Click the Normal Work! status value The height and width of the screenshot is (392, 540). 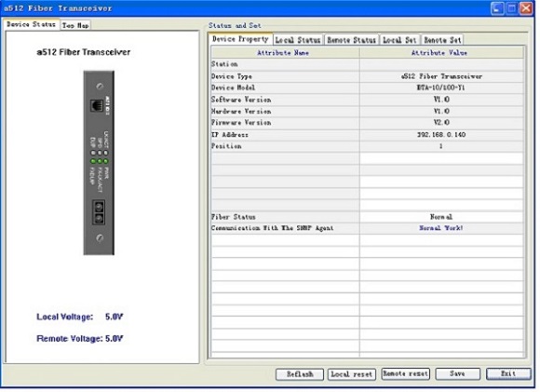coord(441,228)
